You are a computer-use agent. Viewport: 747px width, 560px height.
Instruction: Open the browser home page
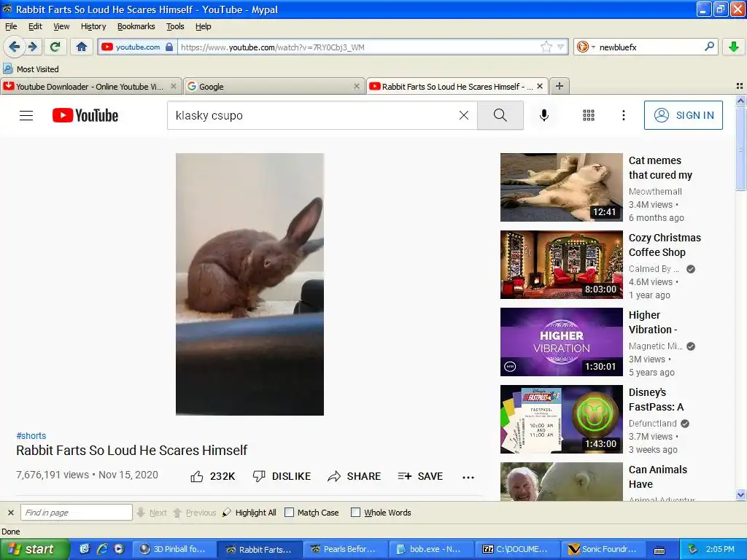pyautogui.click(x=82, y=47)
